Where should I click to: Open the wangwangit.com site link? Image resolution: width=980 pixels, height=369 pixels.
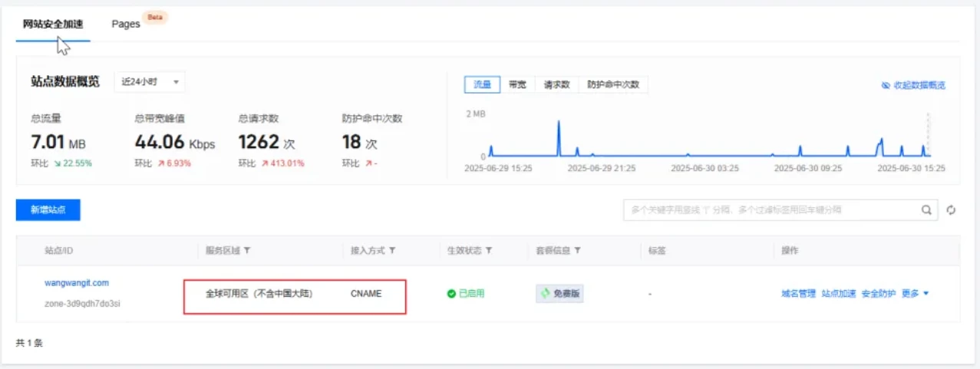(77, 283)
